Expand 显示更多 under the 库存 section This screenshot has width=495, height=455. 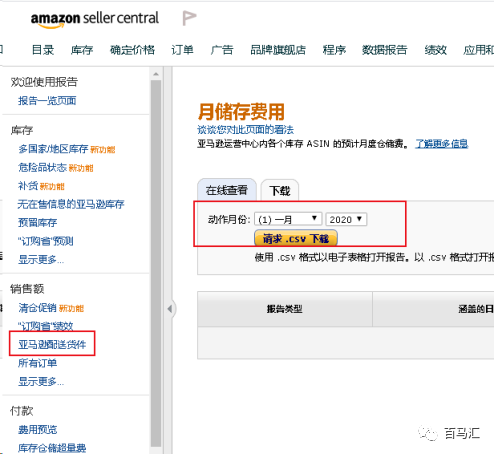coord(41,259)
